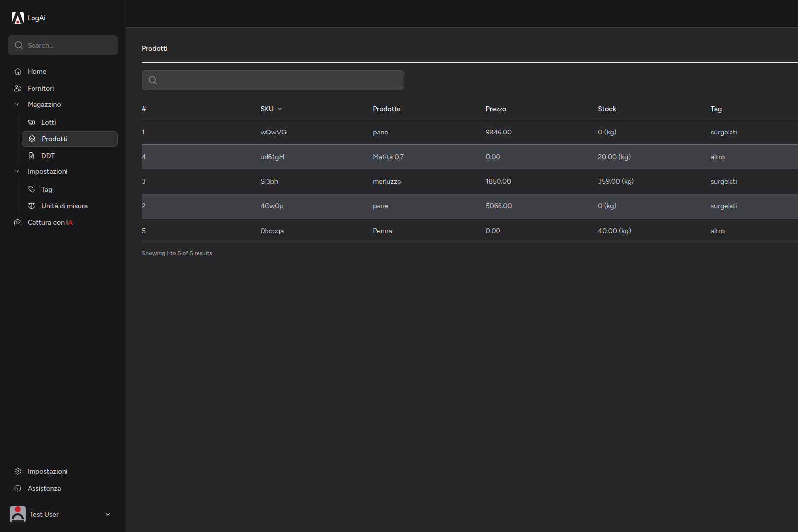Select the merluzzo product row

[x=387, y=181]
